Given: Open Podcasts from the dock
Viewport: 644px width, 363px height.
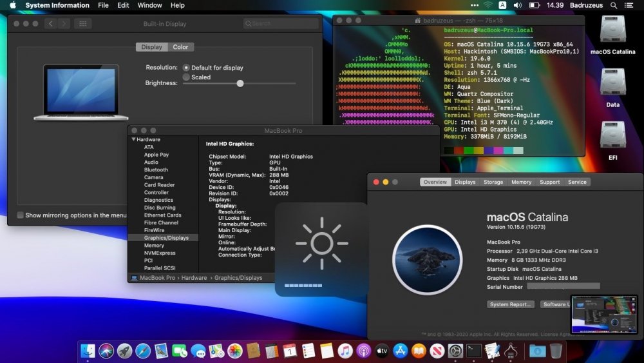Looking at the screenshot, I should point(363,351).
